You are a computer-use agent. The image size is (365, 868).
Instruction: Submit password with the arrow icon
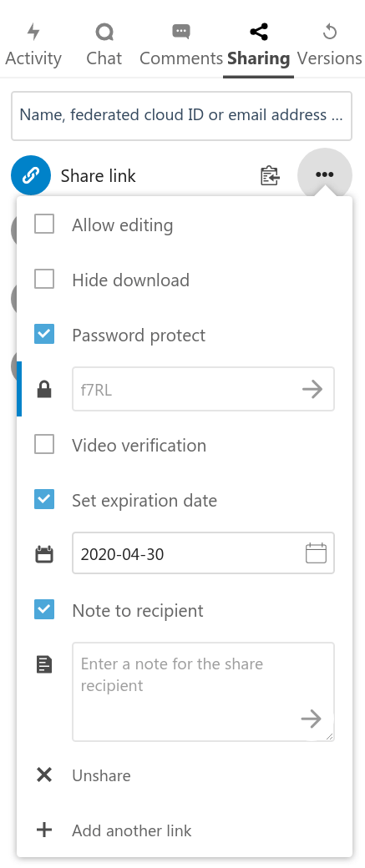(x=313, y=389)
